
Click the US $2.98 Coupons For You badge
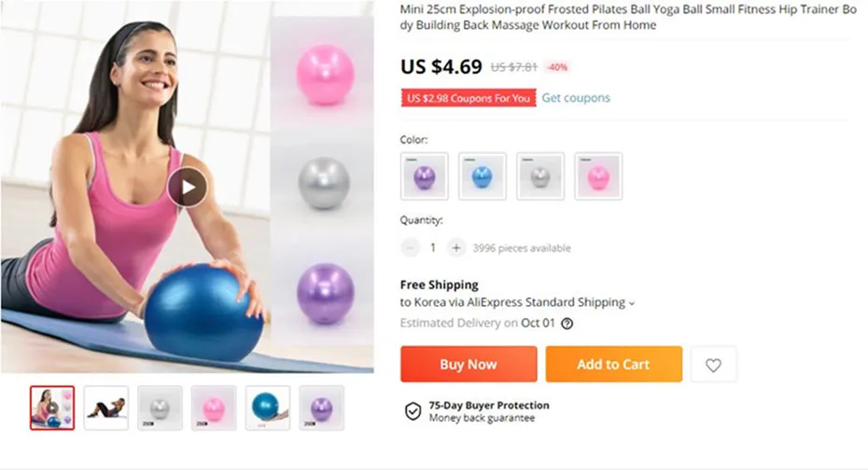[x=469, y=98]
